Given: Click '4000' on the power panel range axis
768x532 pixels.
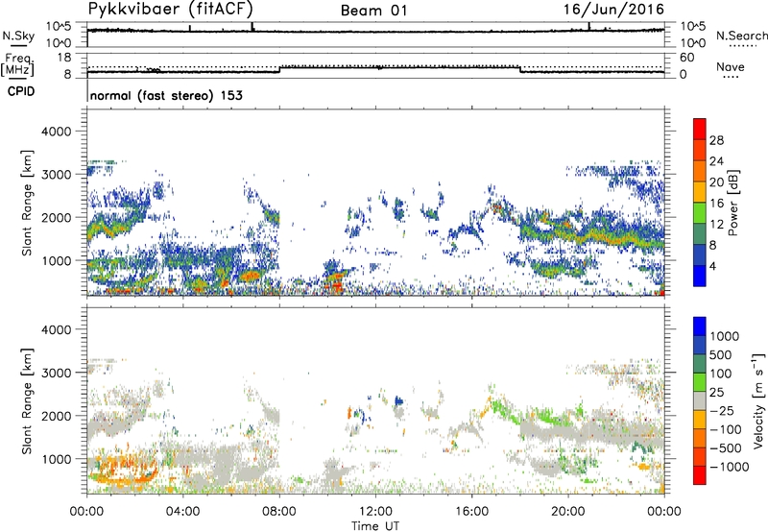Looking at the screenshot, I should click(56, 132).
